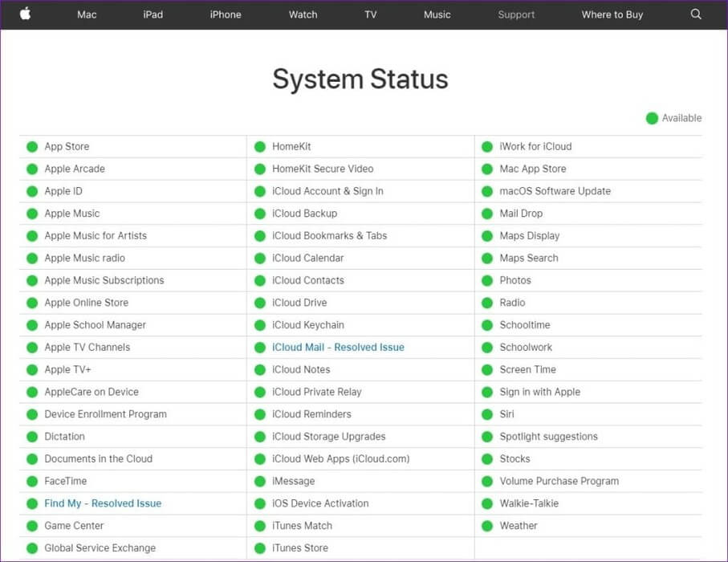Click the green dot beside iMessage
This screenshot has height=562, width=728.
click(260, 481)
